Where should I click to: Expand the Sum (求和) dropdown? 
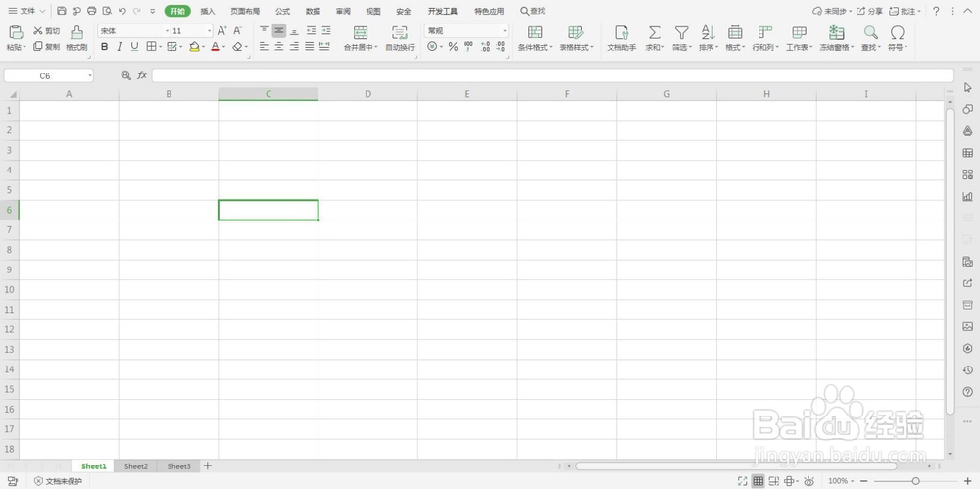tap(663, 47)
